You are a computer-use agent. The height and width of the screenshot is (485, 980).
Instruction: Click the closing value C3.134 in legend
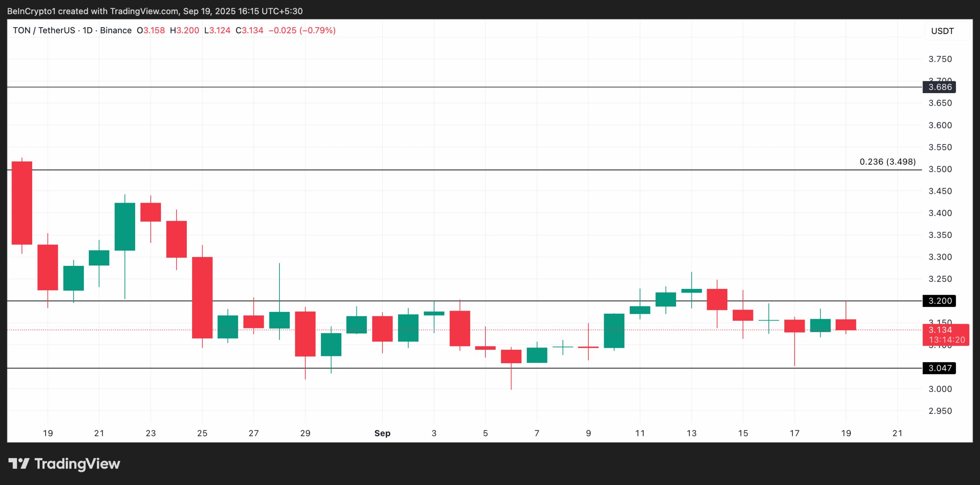249,30
